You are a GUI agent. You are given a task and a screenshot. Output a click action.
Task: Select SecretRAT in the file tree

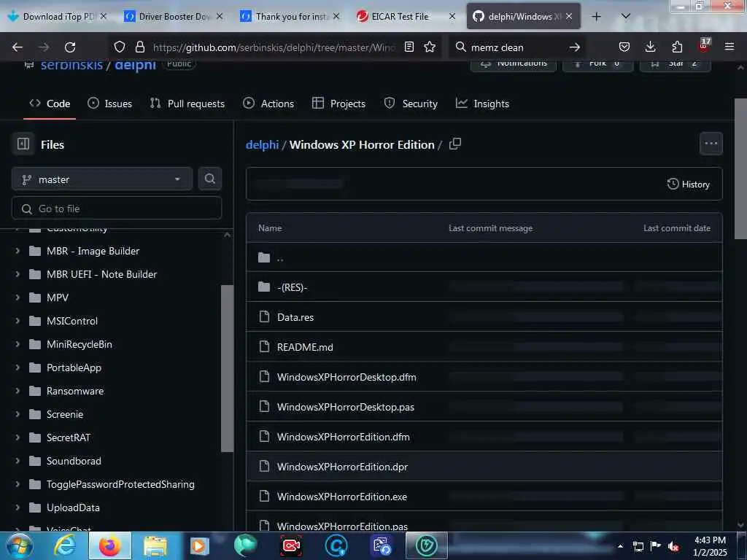click(x=68, y=437)
